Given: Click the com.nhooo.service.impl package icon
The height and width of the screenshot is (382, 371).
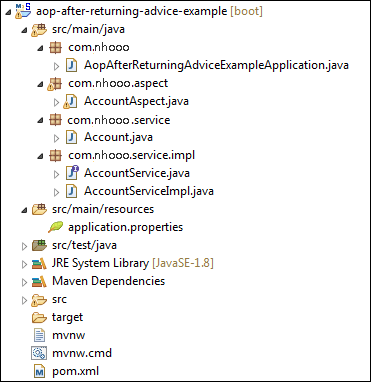Looking at the screenshot, I should (55, 155).
